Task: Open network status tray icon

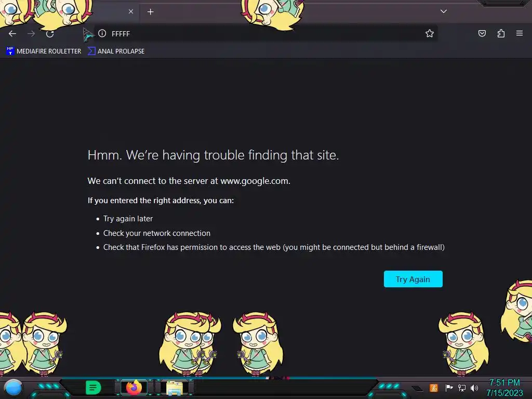Action: [462, 388]
